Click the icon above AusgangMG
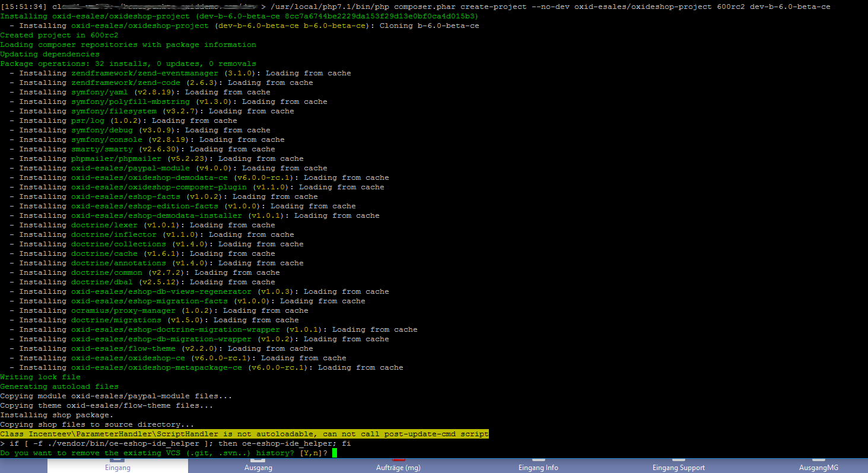 [819, 459]
